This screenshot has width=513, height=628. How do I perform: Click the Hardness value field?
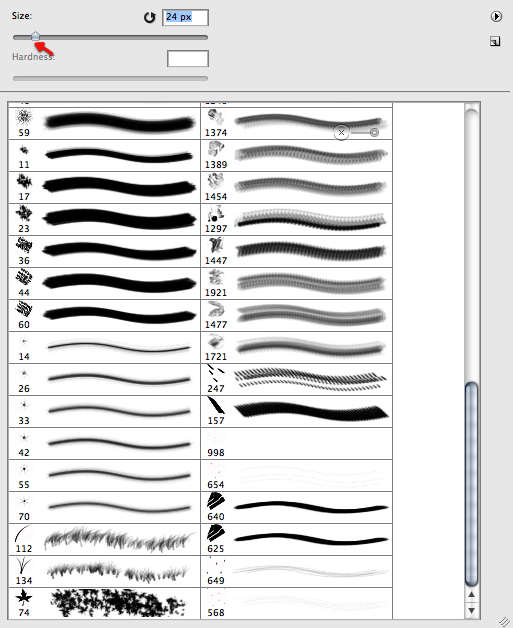[188, 58]
